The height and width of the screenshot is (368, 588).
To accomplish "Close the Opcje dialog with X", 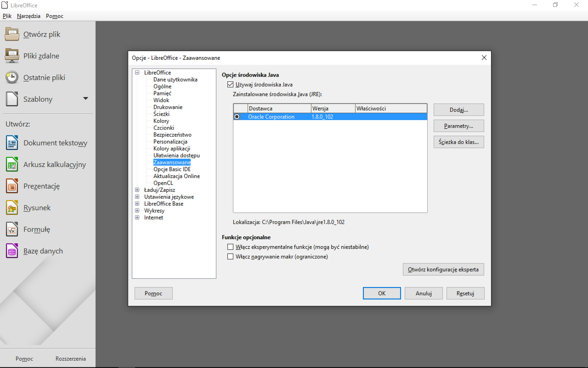I will click(x=484, y=57).
